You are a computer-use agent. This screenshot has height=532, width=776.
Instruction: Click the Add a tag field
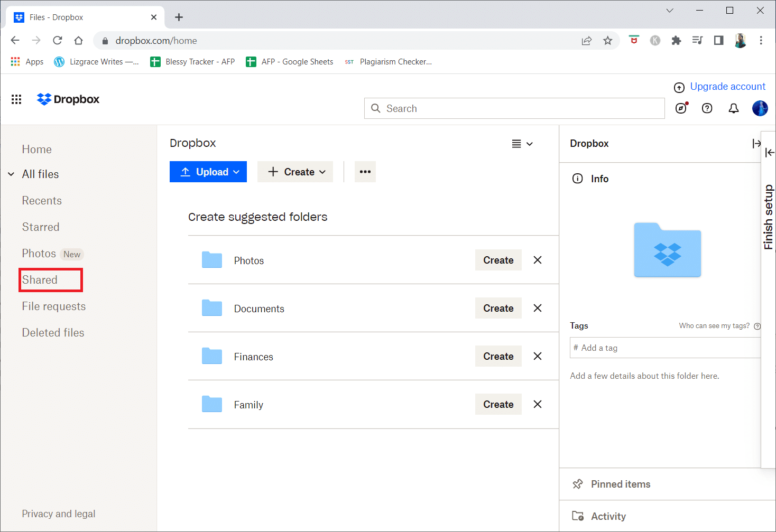click(x=665, y=348)
